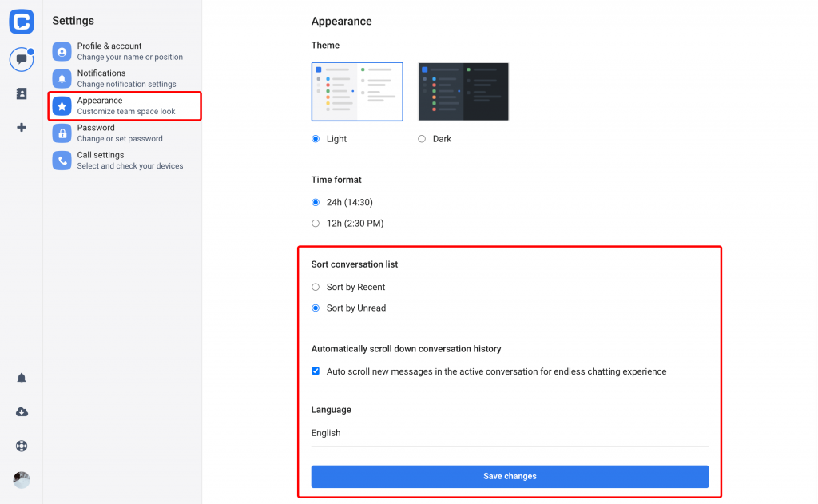Image resolution: width=818 pixels, height=504 pixels.
Task: Click the Chanty logo icon
Action: pos(22,22)
